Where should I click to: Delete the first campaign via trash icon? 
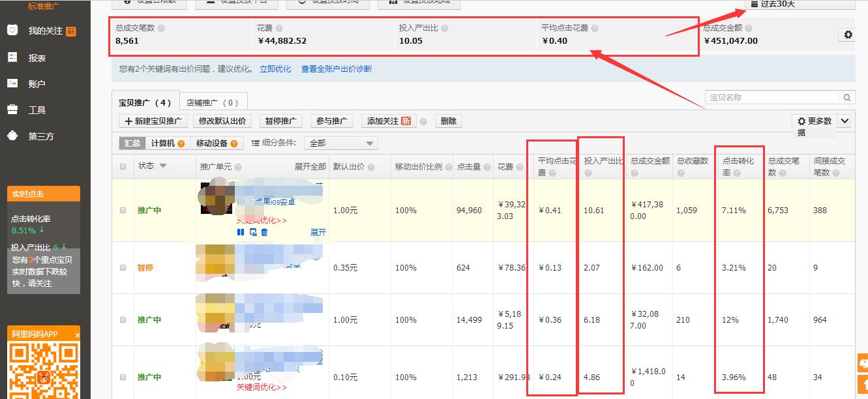click(264, 231)
